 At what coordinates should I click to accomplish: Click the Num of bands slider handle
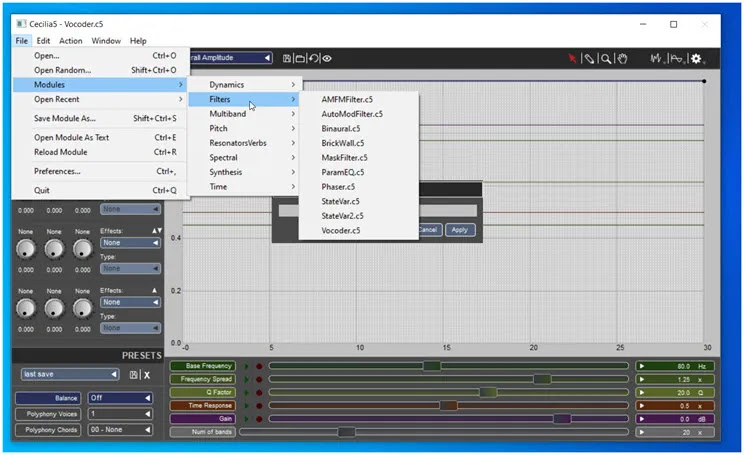(346, 432)
